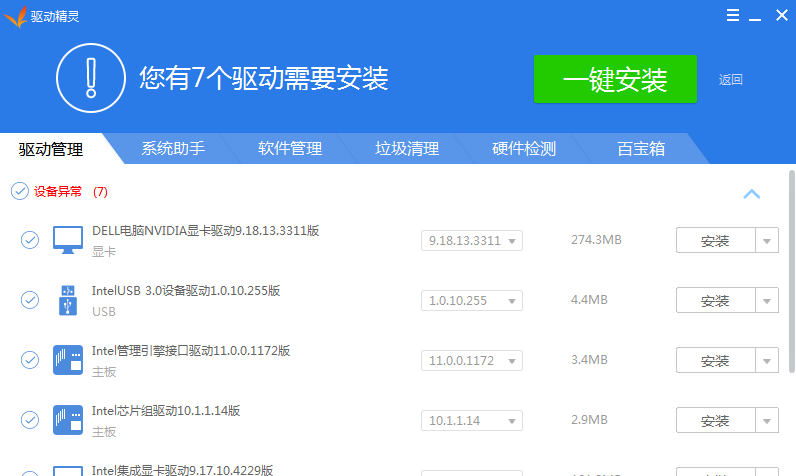Click the exclamation warning circle icon
796x476 pixels.
91,78
